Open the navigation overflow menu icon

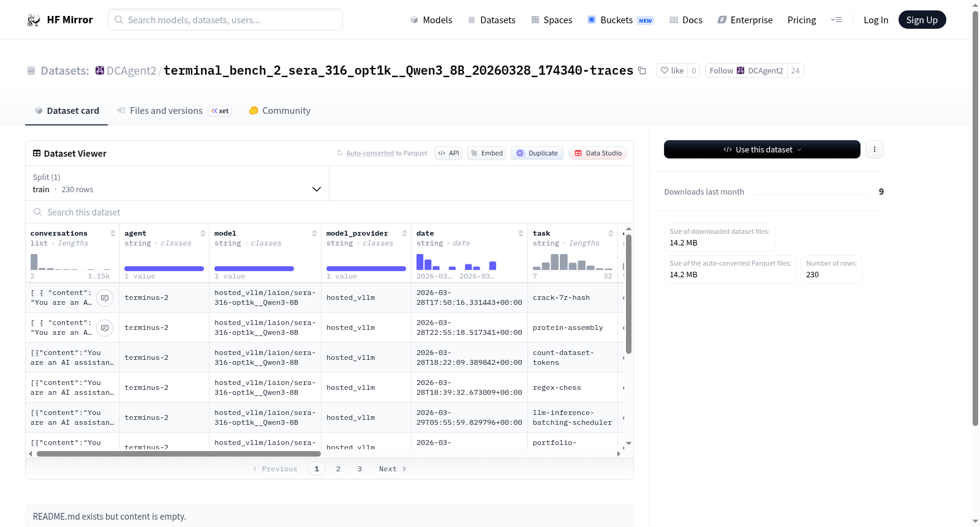(x=836, y=20)
